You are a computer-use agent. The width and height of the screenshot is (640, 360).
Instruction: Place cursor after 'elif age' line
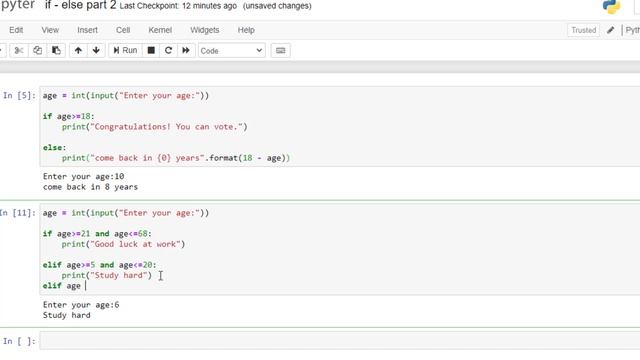tap(86, 286)
